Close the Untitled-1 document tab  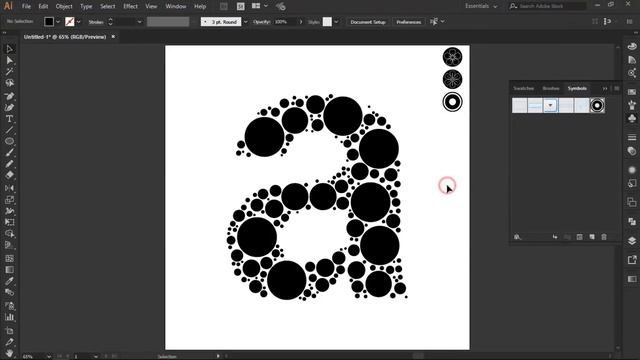(113, 37)
